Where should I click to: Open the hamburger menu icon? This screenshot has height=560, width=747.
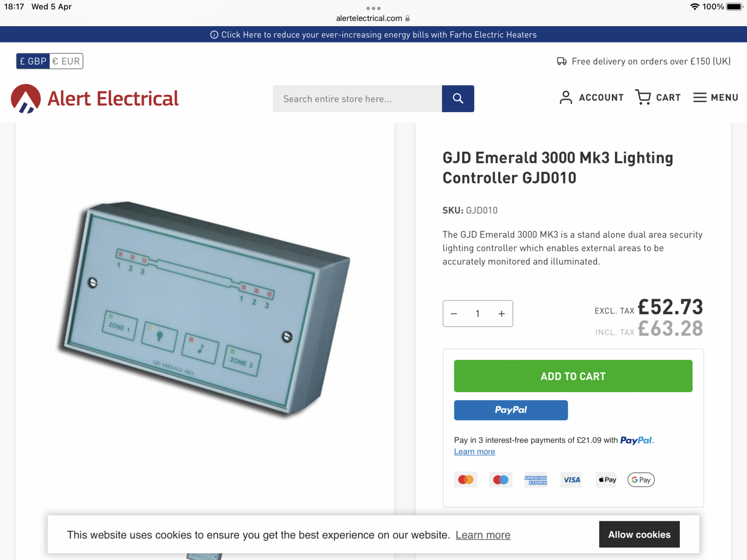pyautogui.click(x=699, y=98)
